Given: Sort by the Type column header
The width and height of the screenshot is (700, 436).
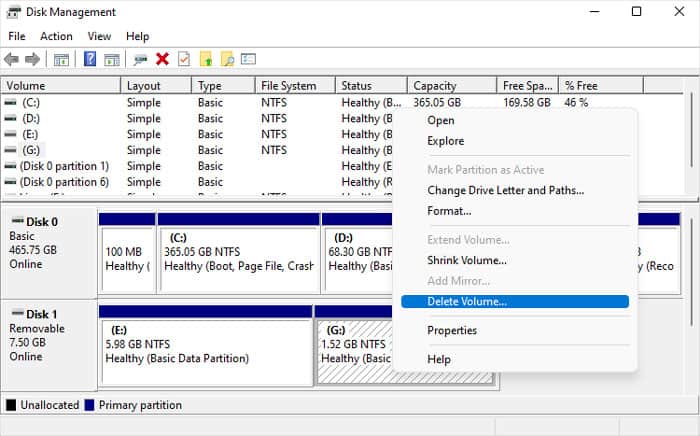Looking at the screenshot, I should click(x=224, y=86).
